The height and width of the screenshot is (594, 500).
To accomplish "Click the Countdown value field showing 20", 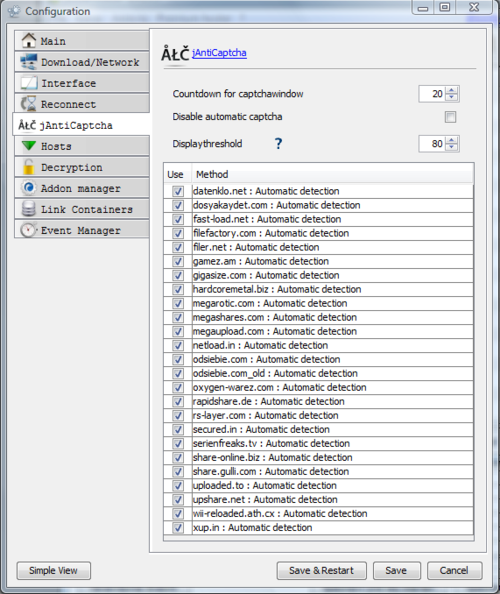I will click(x=433, y=94).
